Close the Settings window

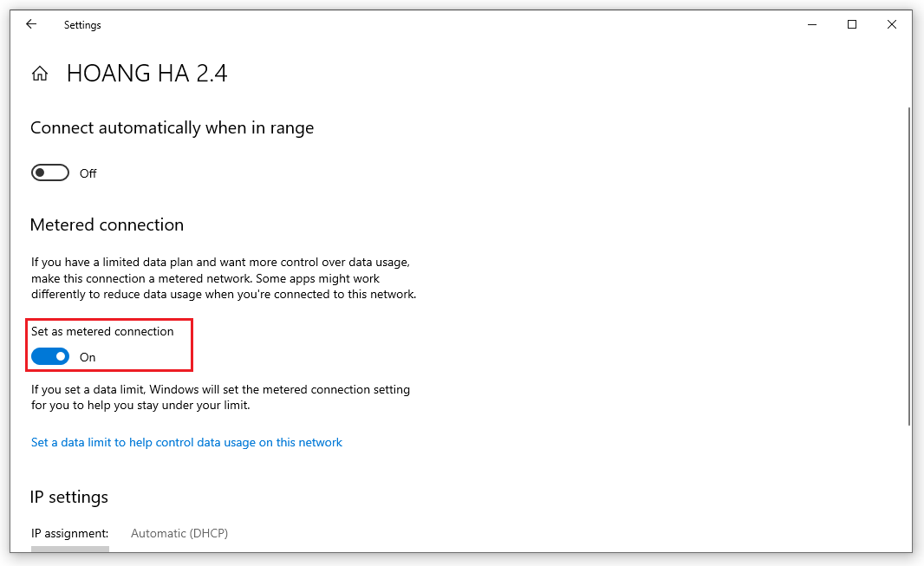(x=892, y=25)
